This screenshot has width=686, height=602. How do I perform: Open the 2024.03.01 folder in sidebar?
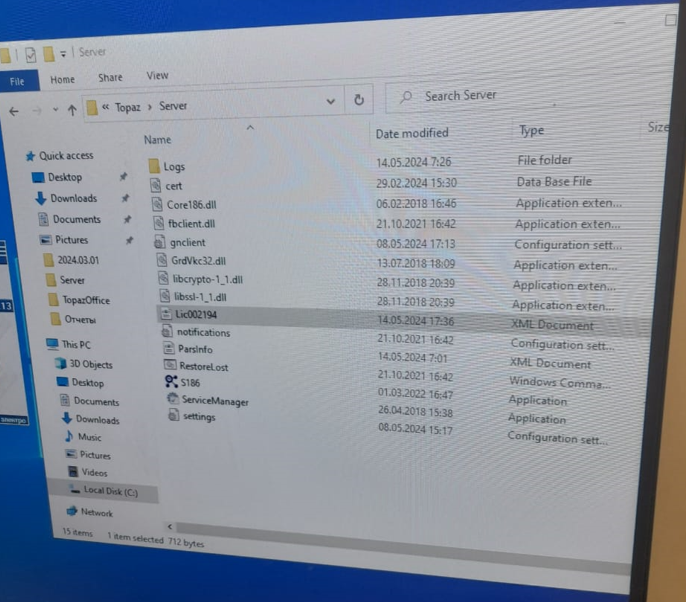click(x=78, y=260)
